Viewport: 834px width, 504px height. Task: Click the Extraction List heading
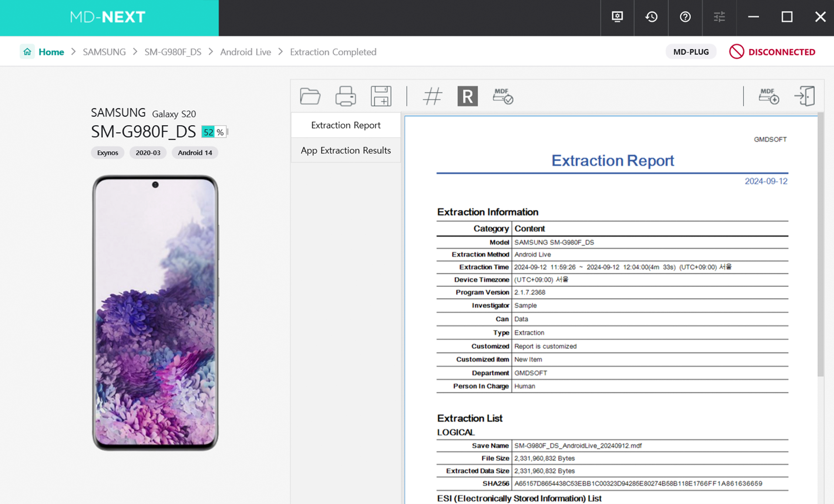coord(470,418)
